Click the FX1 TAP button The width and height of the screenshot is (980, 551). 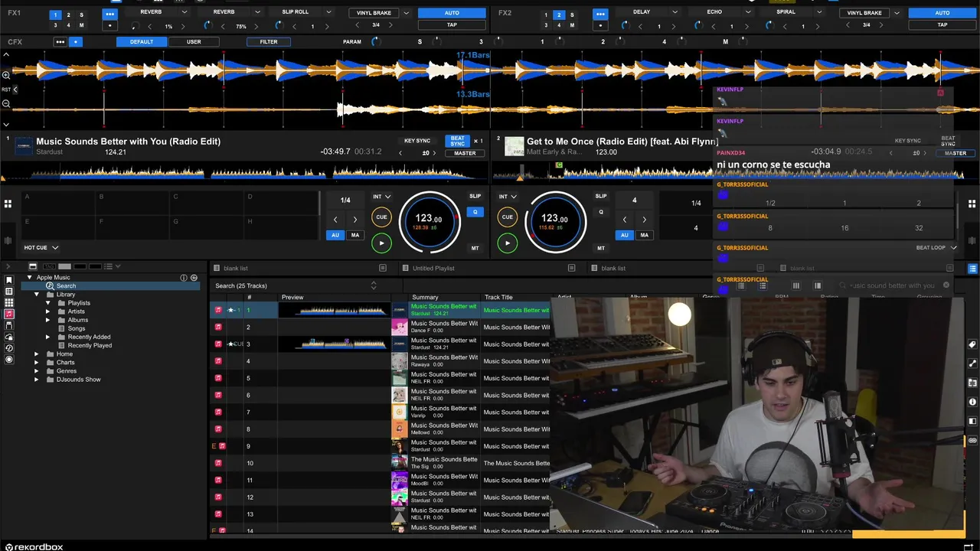452,24
